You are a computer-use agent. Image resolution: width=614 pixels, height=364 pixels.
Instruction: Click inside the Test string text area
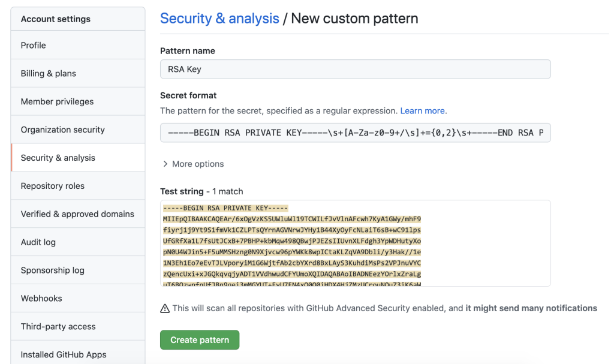(x=355, y=243)
